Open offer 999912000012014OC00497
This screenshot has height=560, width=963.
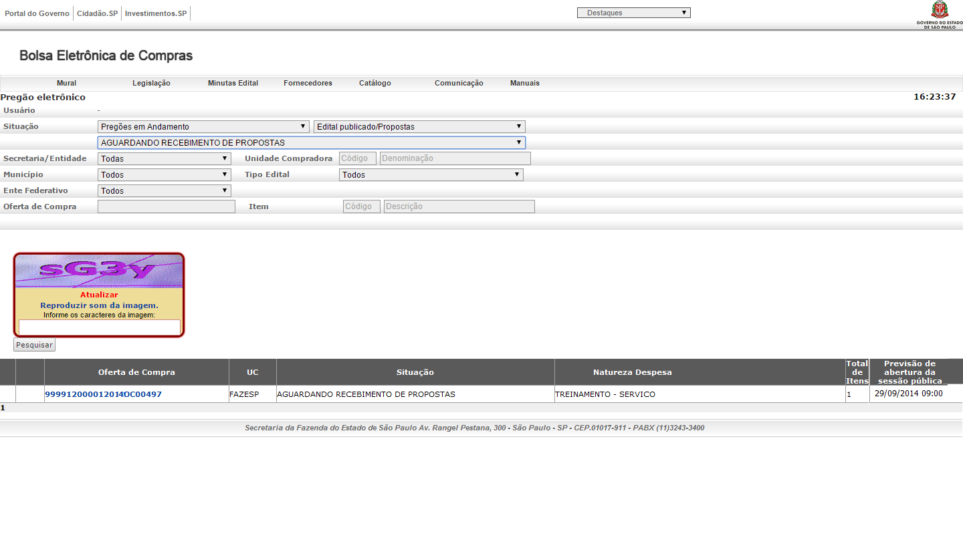[x=103, y=394]
